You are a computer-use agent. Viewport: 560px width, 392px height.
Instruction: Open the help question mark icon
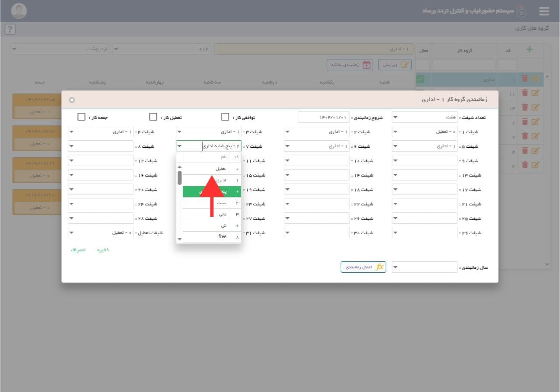coord(10,29)
